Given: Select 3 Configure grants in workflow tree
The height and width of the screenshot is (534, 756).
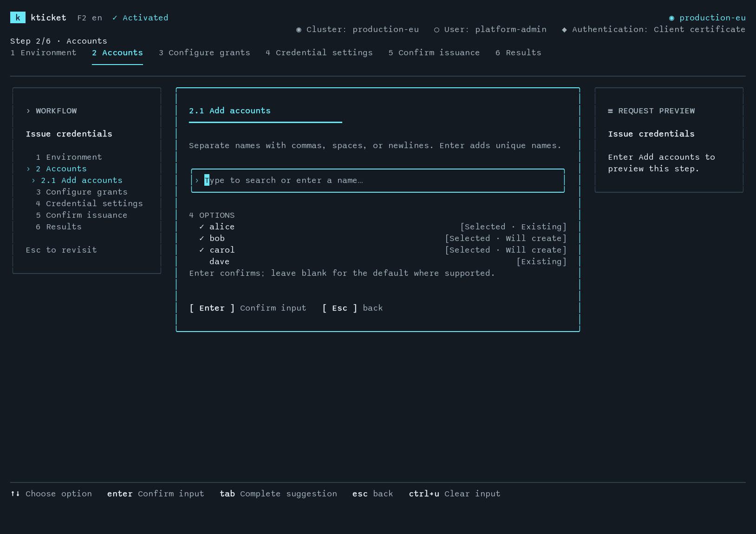Looking at the screenshot, I should click(x=82, y=192).
